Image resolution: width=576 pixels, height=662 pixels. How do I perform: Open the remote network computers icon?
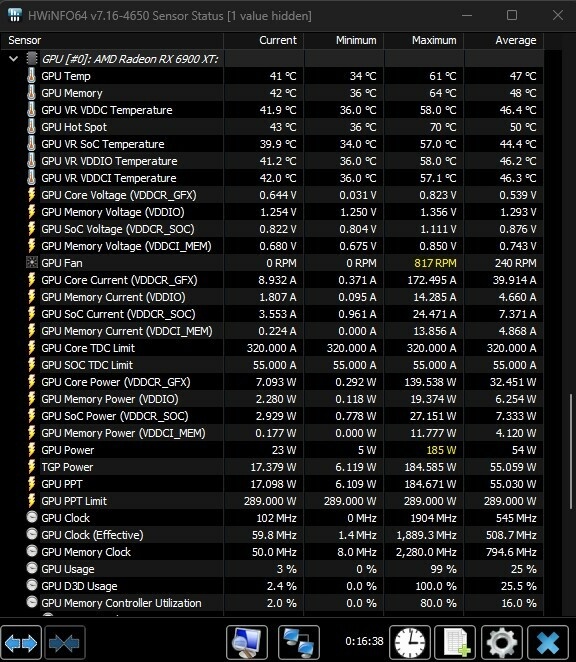point(299,643)
